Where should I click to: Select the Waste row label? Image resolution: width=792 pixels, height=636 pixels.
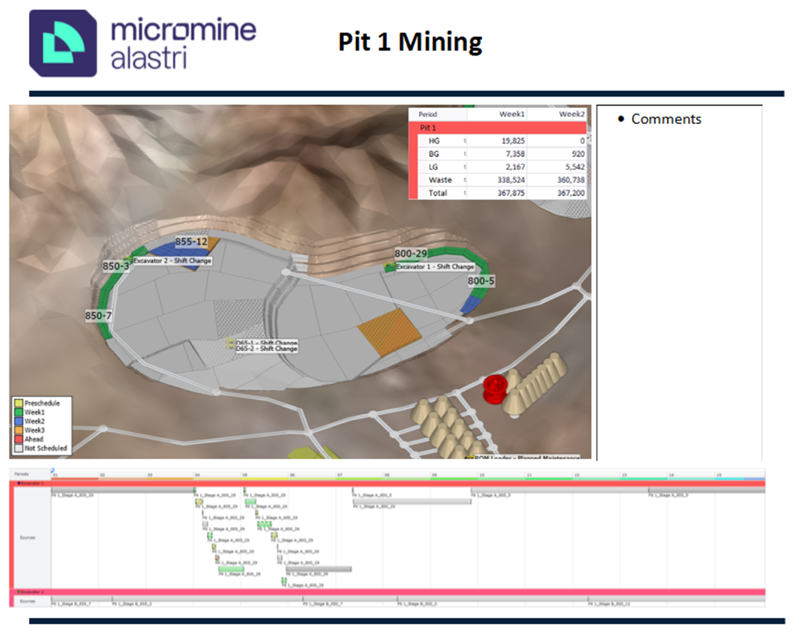(x=440, y=180)
